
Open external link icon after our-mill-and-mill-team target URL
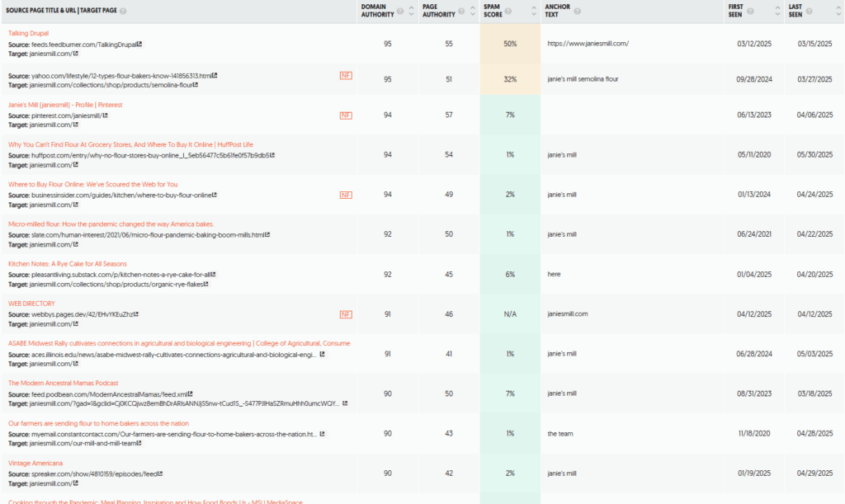coord(139,443)
